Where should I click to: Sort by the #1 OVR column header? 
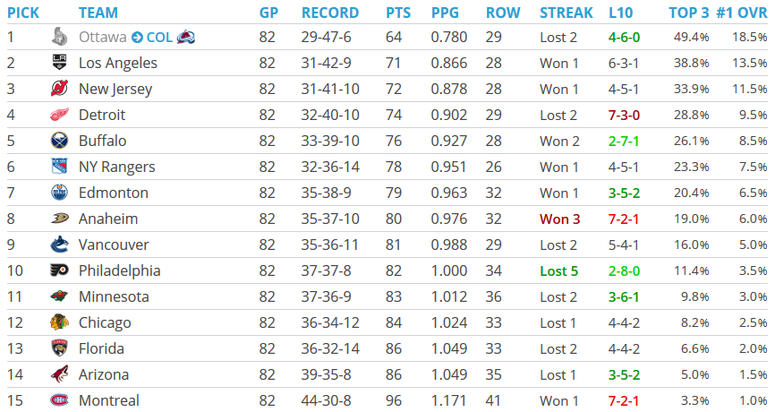tap(742, 13)
